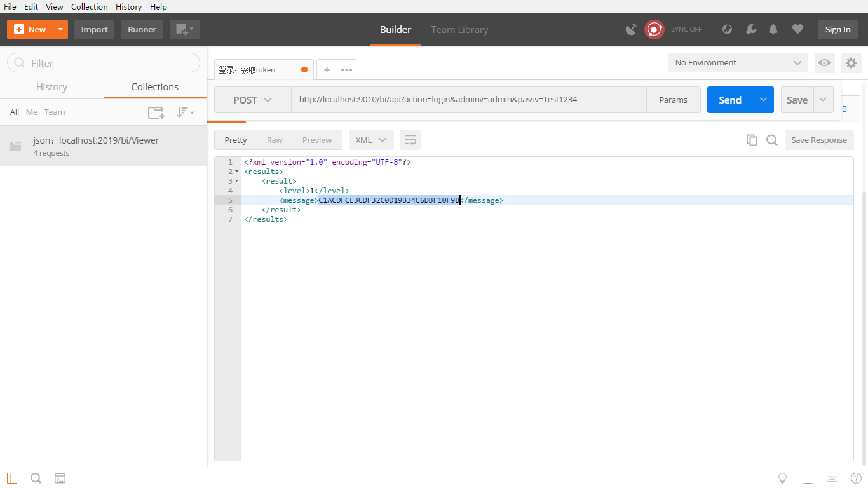The width and height of the screenshot is (868, 488).
Task: Click the New button
Action: 31,29
